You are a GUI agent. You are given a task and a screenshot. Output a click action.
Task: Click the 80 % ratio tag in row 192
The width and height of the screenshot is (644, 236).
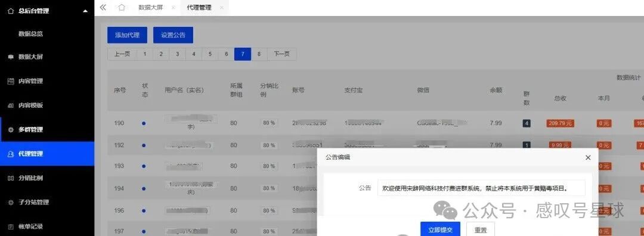pos(269,145)
